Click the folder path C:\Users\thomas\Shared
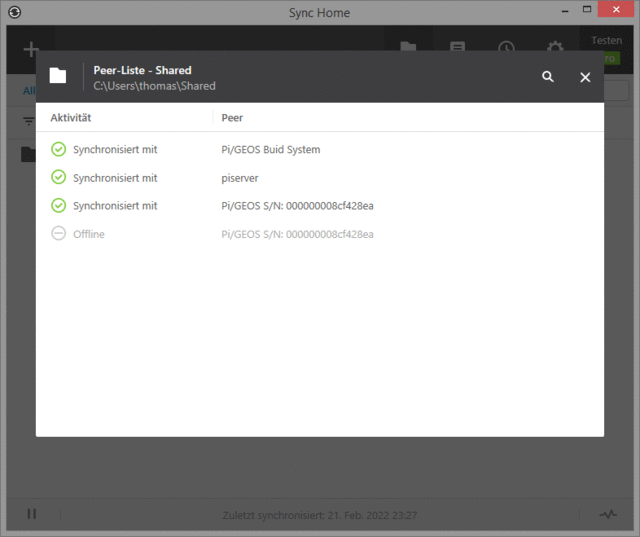 coord(154,86)
